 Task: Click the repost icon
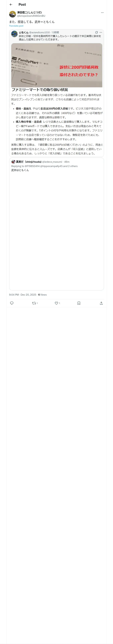tap(34, 303)
